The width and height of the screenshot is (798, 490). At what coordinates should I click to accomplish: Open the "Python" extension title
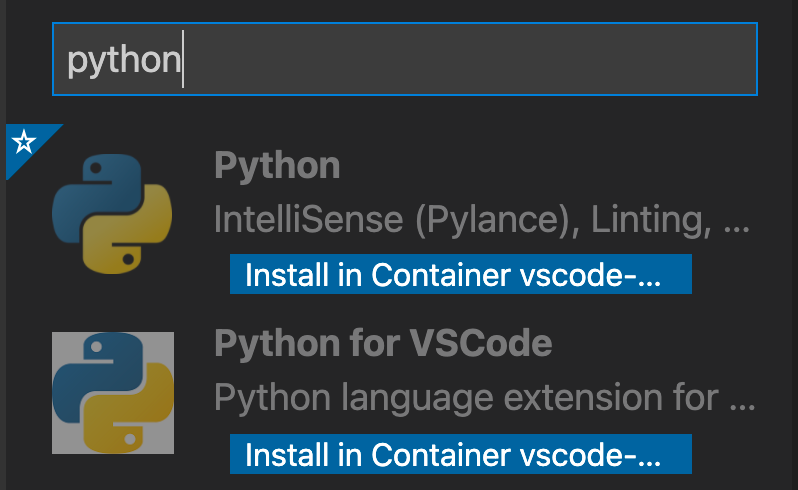(277, 166)
